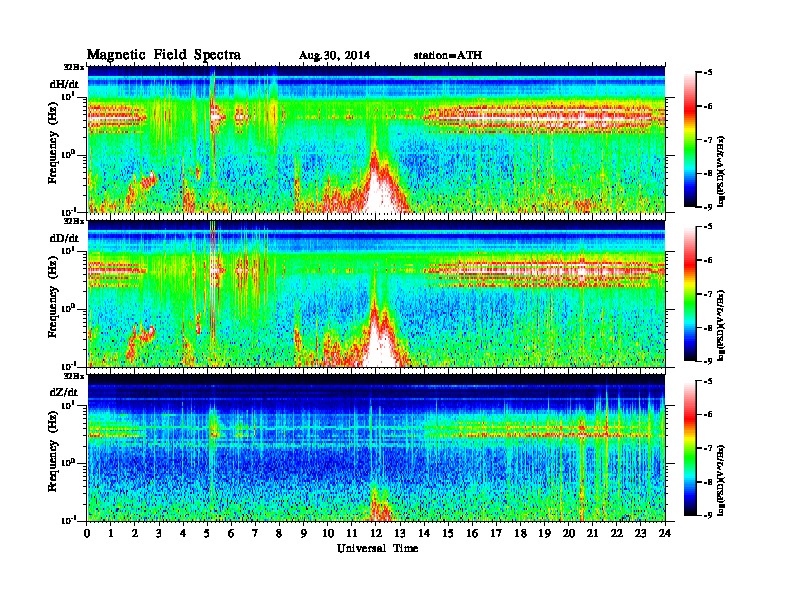Click the "Universal Time" axis label
The image size is (792, 612).
pyautogui.click(x=377, y=548)
